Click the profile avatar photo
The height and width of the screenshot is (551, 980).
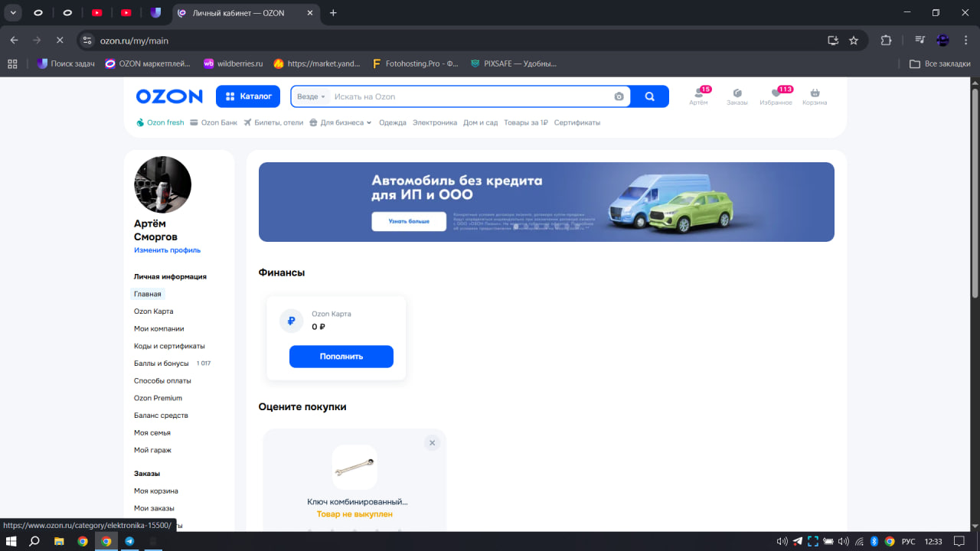click(162, 184)
